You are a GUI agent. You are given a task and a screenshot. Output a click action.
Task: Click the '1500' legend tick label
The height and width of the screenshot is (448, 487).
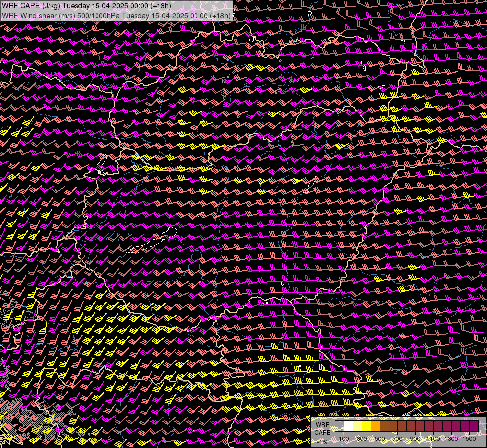[x=469, y=439]
